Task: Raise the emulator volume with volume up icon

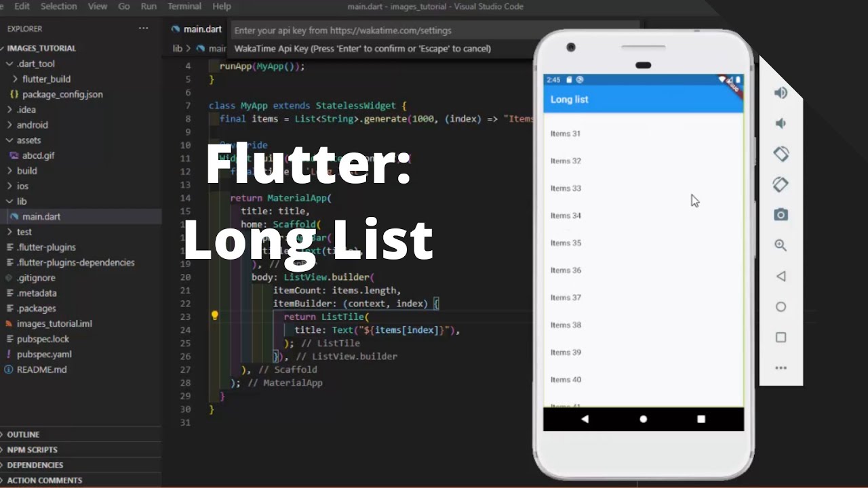Action: click(x=781, y=93)
